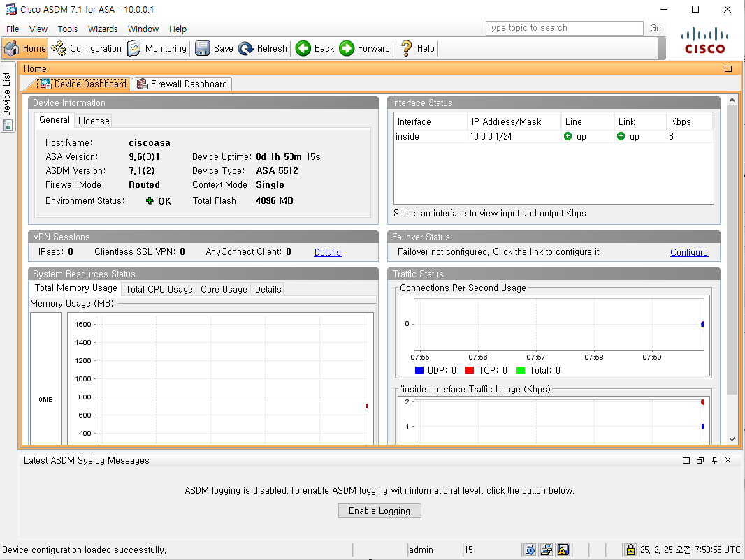
Task: Click the Configure failover link
Action: (689, 253)
